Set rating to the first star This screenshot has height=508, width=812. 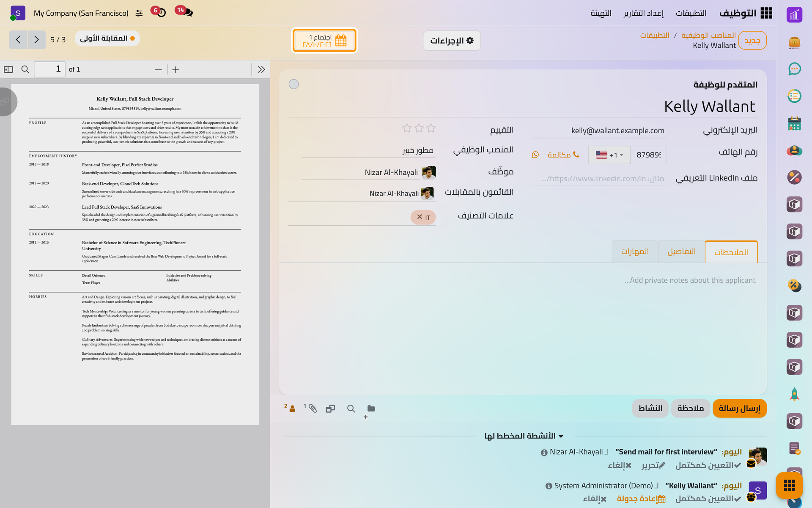coord(431,128)
